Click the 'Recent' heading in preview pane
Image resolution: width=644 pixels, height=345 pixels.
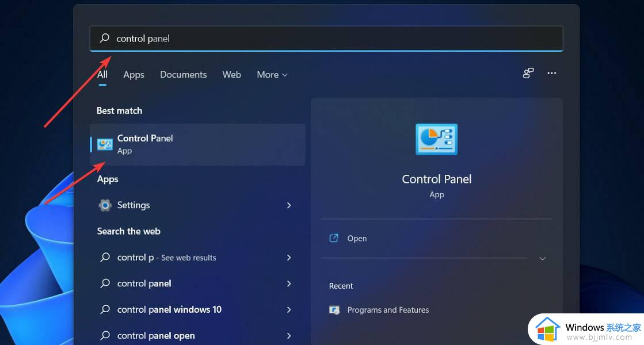(341, 286)
